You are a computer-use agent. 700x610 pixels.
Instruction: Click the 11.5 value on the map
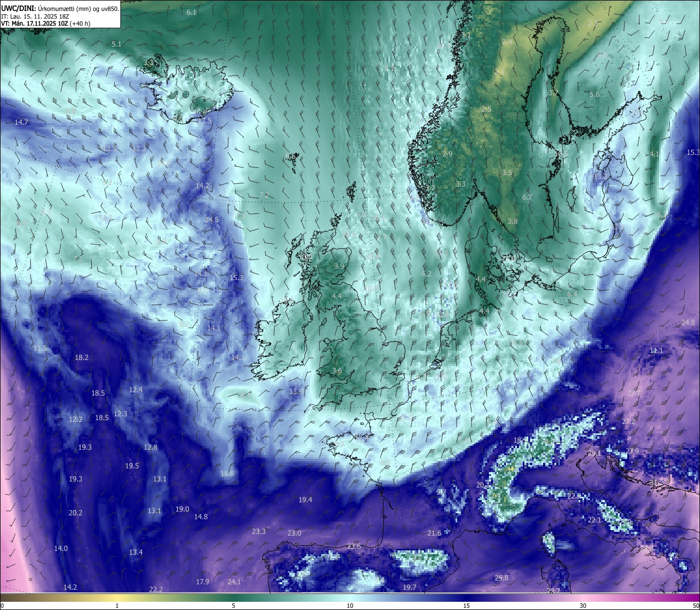tap(40, 348)
